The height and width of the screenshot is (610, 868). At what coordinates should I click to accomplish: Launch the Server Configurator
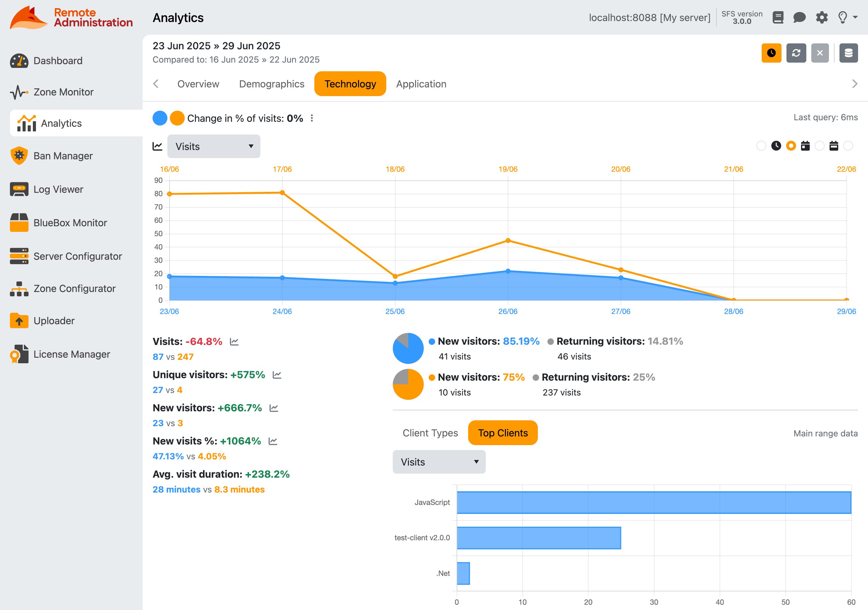click(x=78, y=256)
